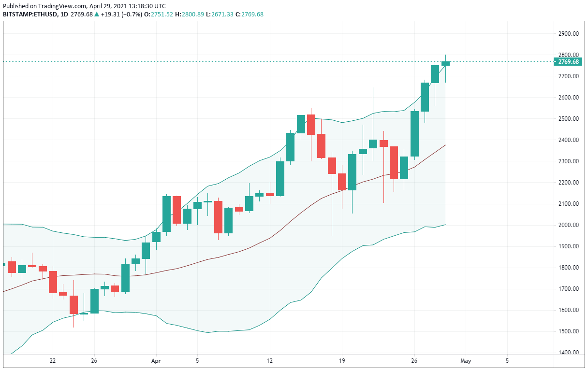Click the +19.31 (+0.7%) change text
This screenshot has height=371, width=588.
(122, 14)
